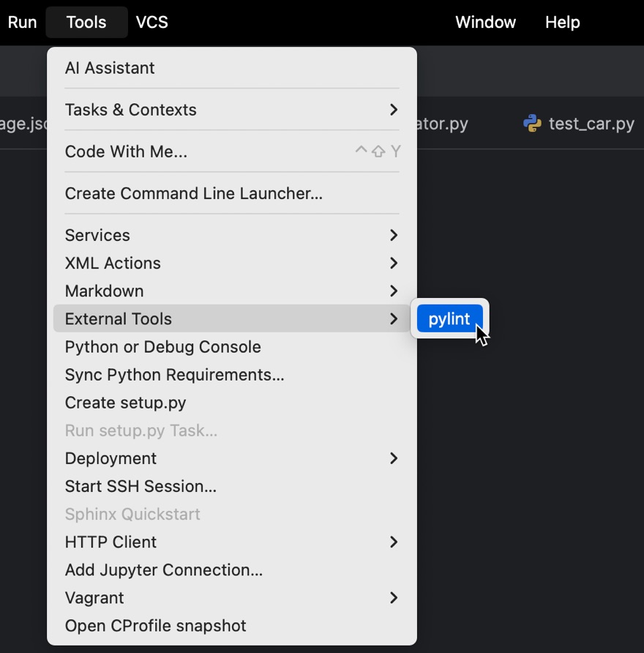Expand the Tasks & Contexts submenu
The height and width of the screenshot is (653, 644).
[x=130, y=110]
